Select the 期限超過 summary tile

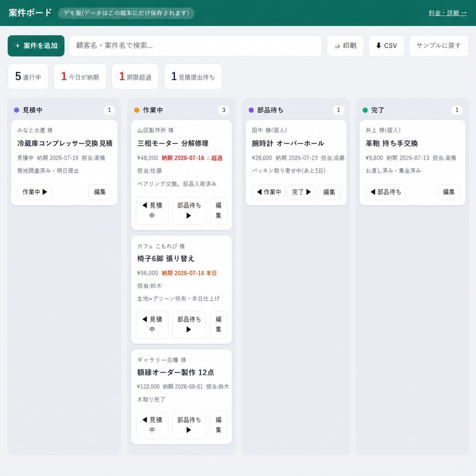(x=135, y=76)
